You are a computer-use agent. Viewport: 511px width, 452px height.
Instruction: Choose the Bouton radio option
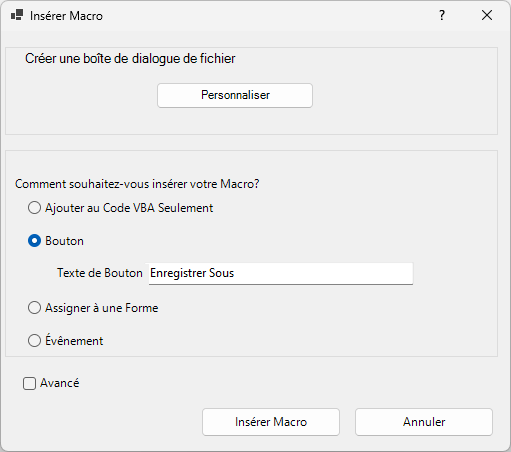click(x=34, y=241)
